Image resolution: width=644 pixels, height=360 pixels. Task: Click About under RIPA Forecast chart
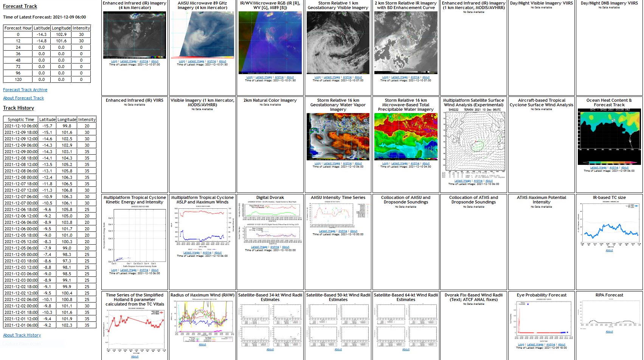(609, 331)
